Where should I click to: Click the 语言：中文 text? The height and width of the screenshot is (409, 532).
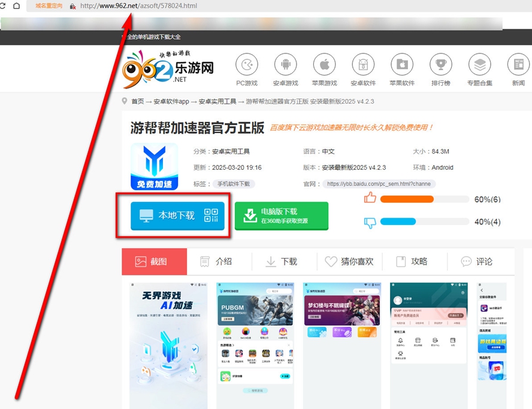click(x=319, y=151)
